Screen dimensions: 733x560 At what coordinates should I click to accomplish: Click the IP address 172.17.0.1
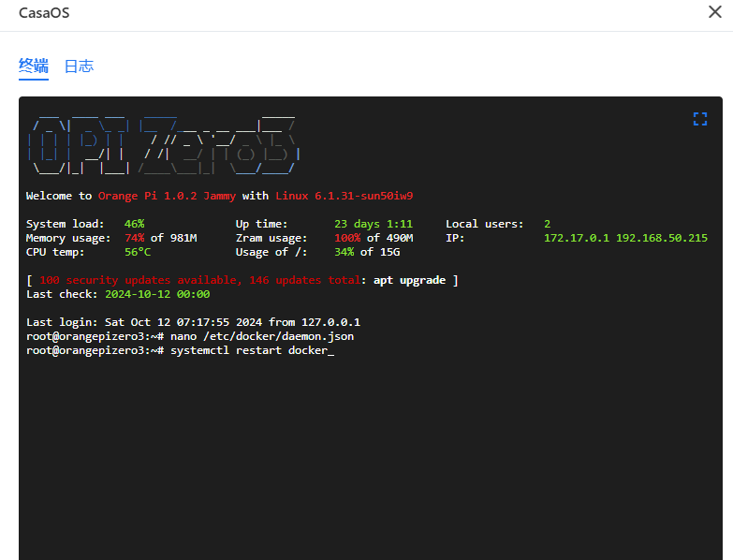point(577,238)
